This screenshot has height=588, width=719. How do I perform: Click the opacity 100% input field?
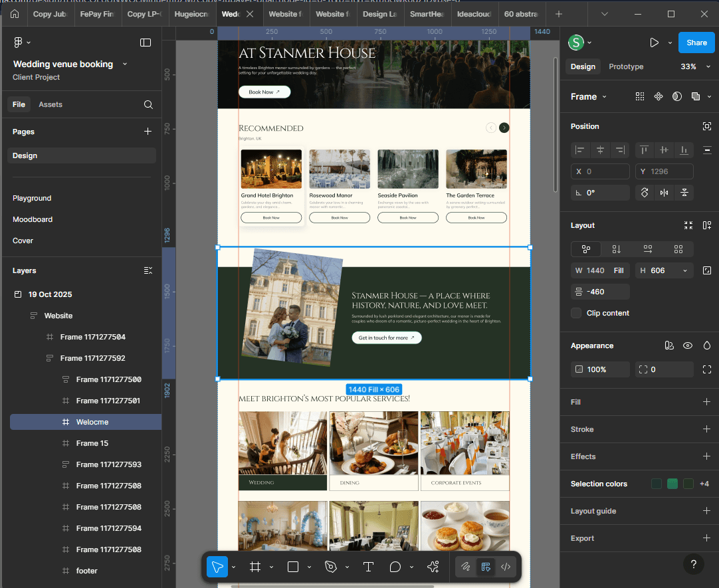coord(600,369)
